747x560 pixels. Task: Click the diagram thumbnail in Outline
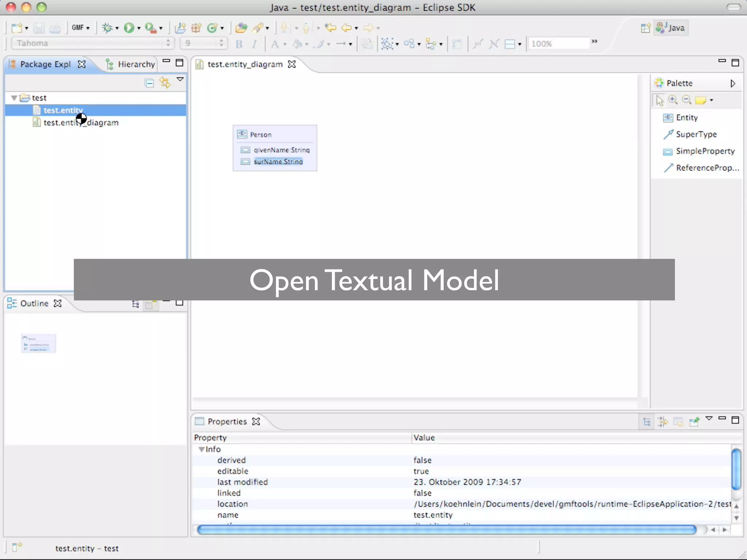click(x=38, y=343)
